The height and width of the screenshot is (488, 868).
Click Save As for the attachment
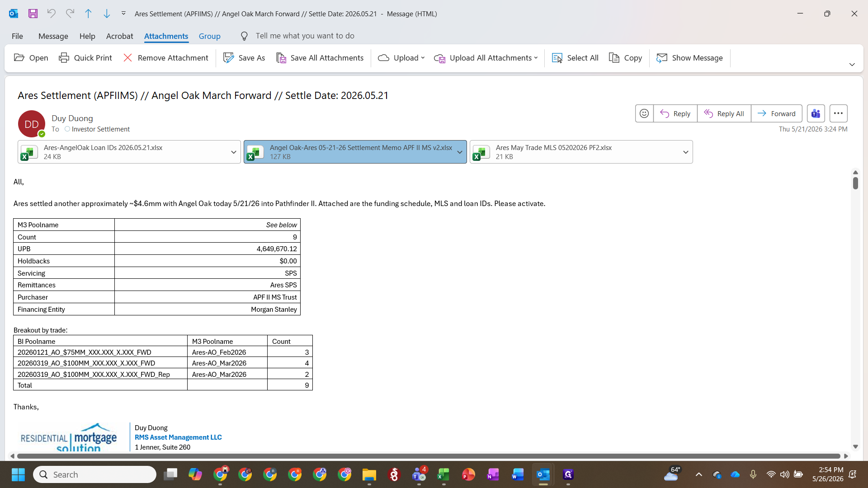[x=244, y=58]
